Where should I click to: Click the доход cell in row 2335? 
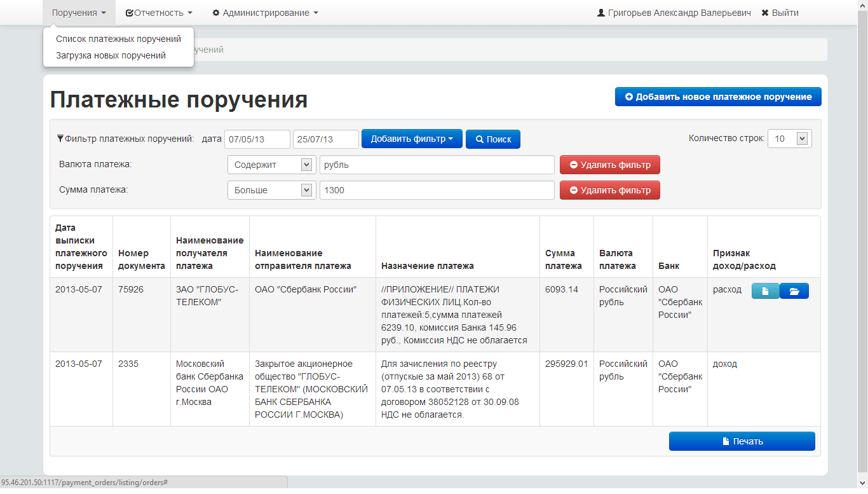764,389
